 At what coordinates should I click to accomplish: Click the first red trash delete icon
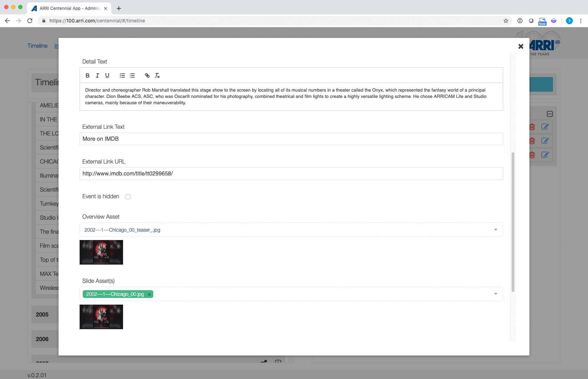point(532,127)
